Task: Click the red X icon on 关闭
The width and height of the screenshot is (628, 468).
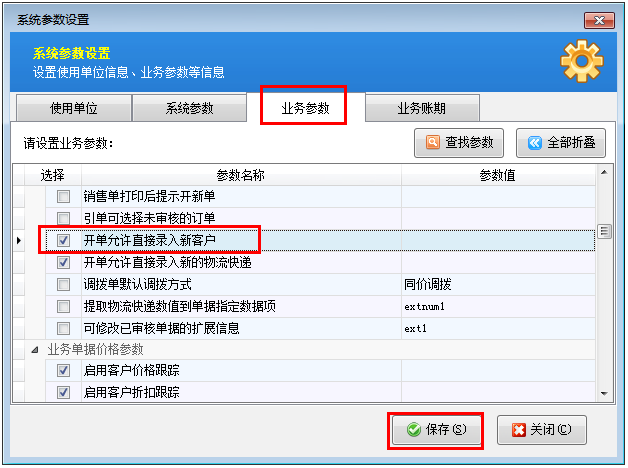Action: [x=518, y=430]
